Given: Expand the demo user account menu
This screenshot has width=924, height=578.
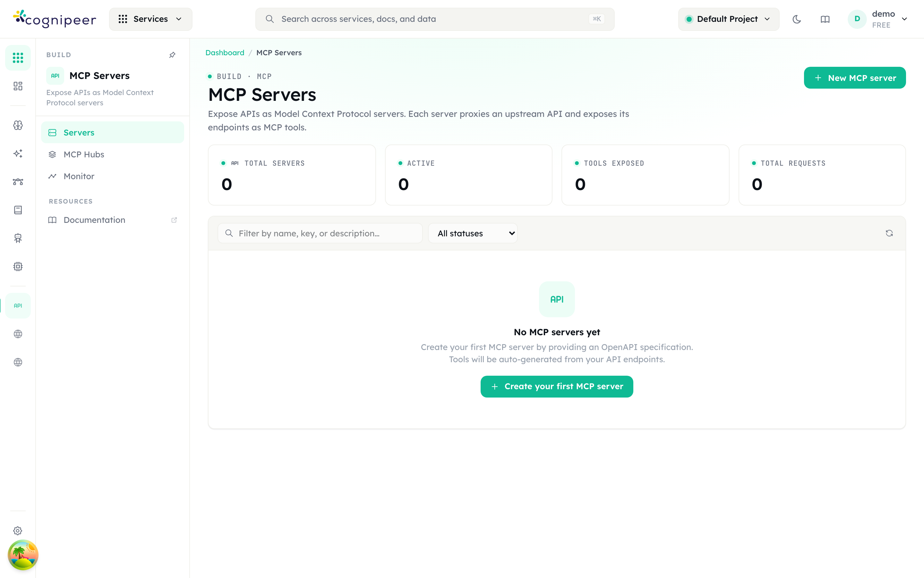Looking at the screenshot, I should [878, 19].
